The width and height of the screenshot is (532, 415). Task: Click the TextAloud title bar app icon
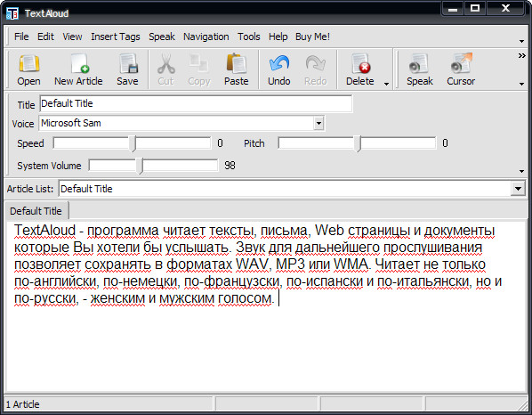click(x=12, y=13)
